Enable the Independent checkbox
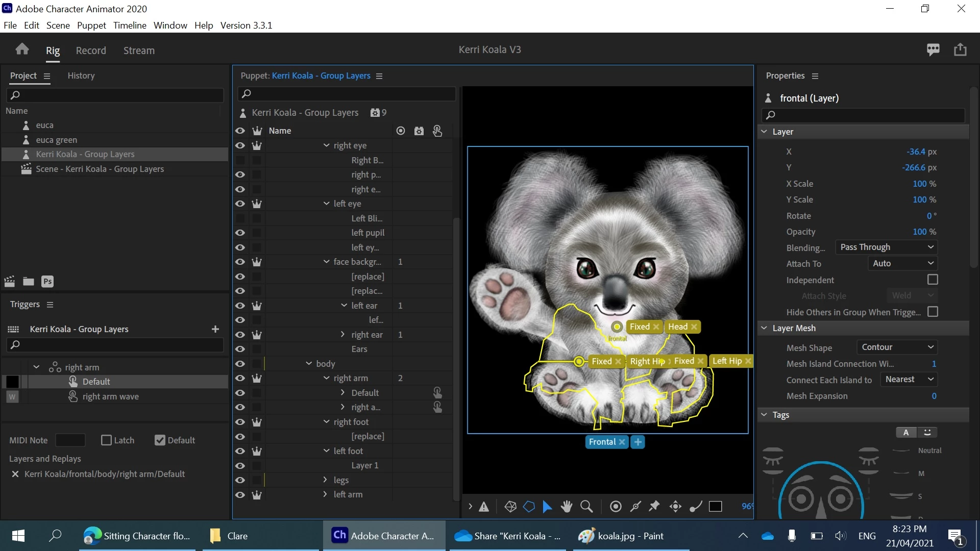980x551 pixels. tap(933, 280)
